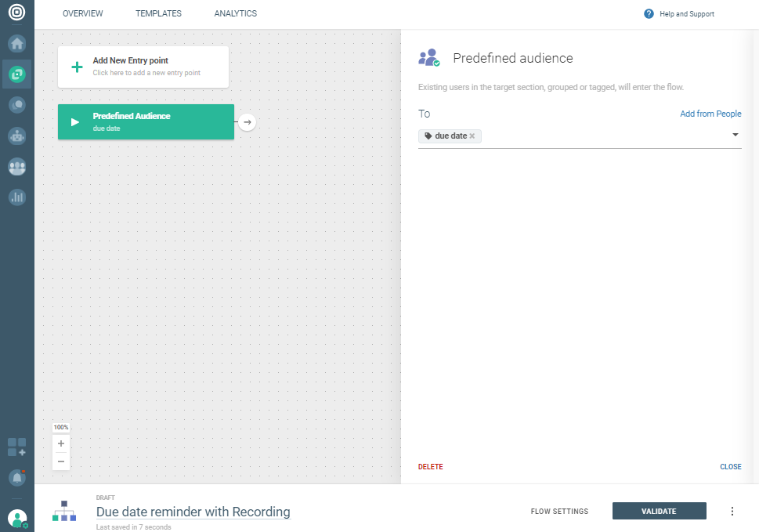Open the Apps add-module icon in sidebar
Screen dimensions: 759x532
[x=17, y=447]
